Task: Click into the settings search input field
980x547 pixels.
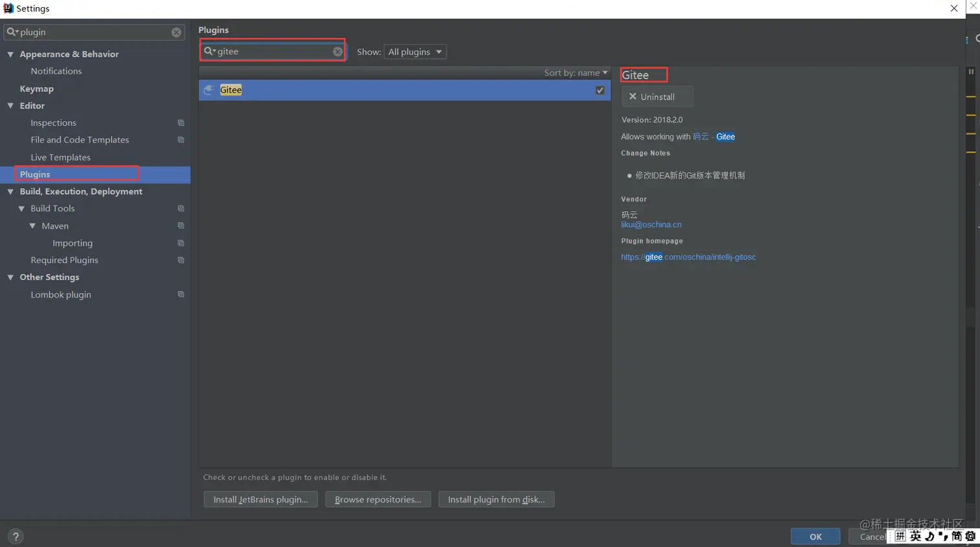Action: coord(95,32)
